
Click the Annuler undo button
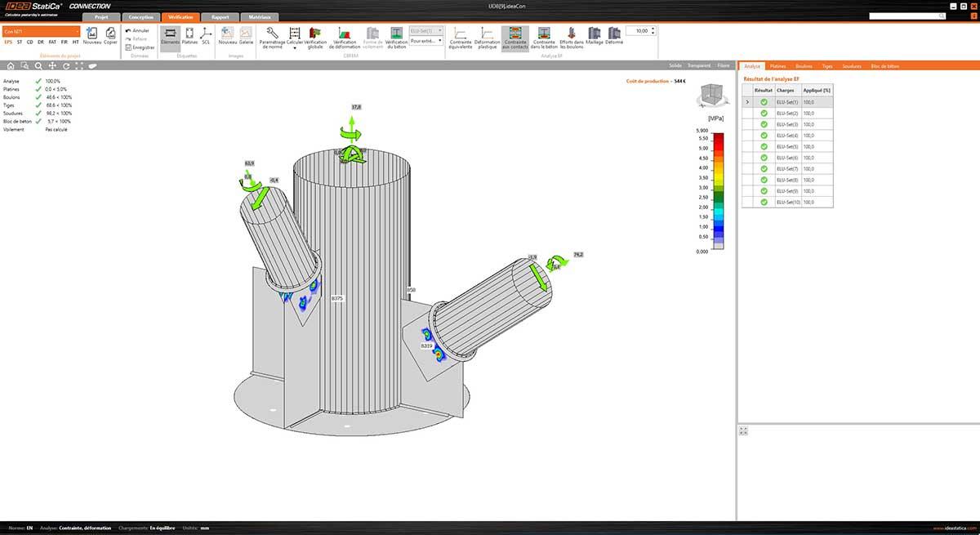(x=136, y=30)
